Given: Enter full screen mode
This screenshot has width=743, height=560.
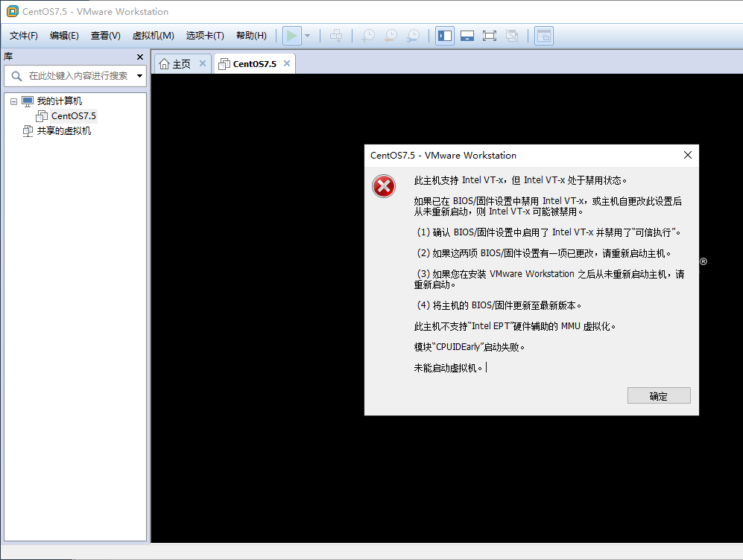Looking at the screenshot, I should 490,35.
